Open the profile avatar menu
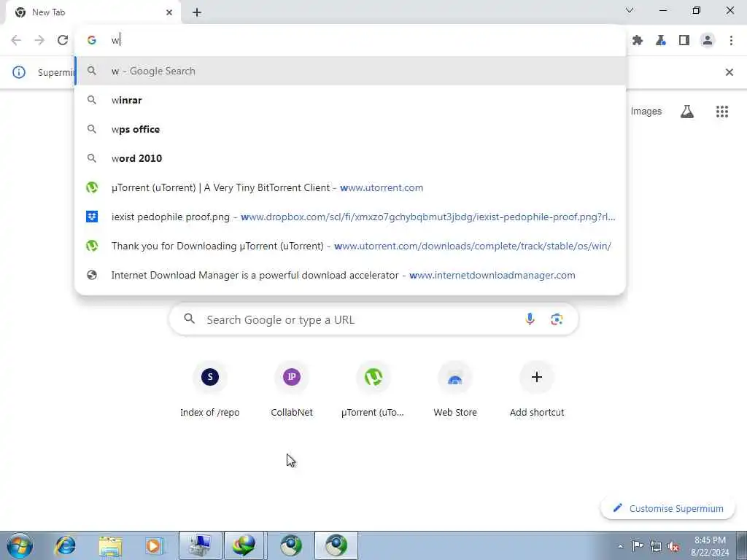The height and width of the screenshot is (560, 747). (708, 41)
